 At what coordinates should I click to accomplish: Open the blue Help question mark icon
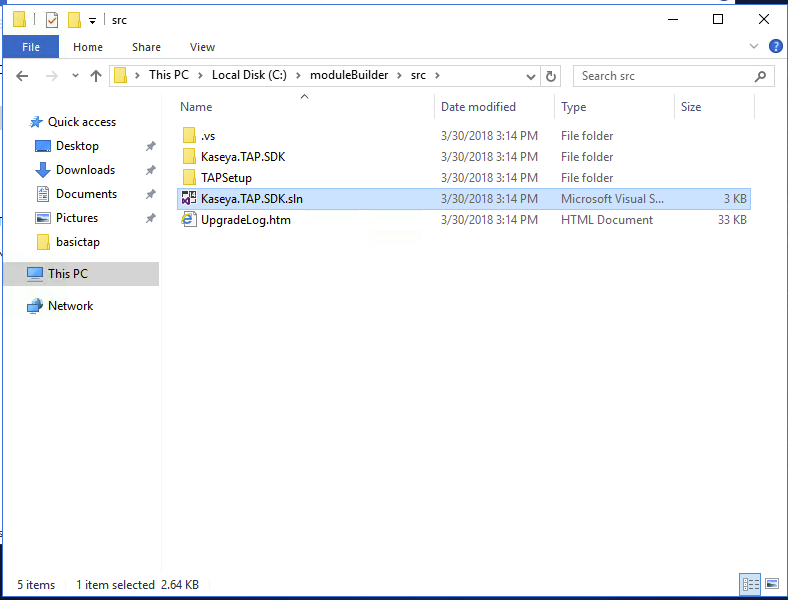775,46
